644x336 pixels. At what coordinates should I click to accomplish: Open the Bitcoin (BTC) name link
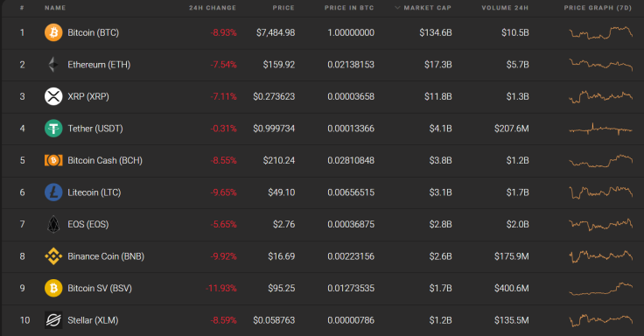point(94,32)
